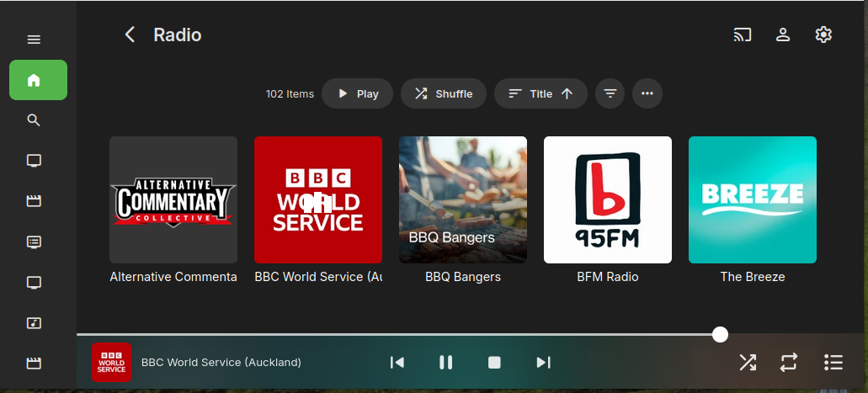Open the Cast to device icon
Viewport: 868px width, 393px height.
[x=743, y=35]
